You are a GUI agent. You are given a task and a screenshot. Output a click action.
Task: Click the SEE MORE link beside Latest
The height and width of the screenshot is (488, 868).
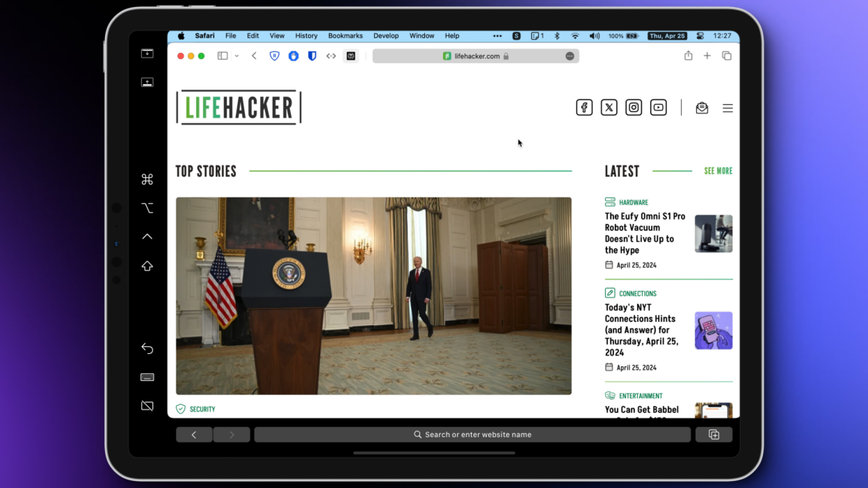(x=718, y=171)
